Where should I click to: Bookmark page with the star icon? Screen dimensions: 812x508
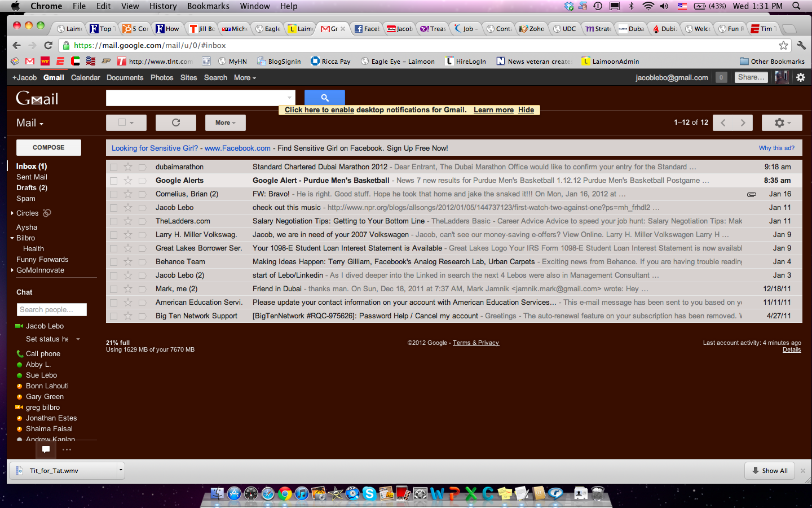(x=783, y=45)
